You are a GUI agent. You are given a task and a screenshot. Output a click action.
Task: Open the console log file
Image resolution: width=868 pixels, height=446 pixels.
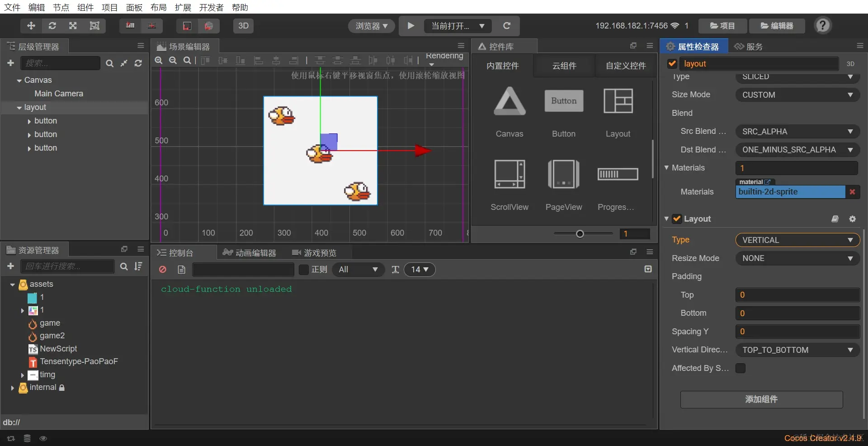coord(181,270)
